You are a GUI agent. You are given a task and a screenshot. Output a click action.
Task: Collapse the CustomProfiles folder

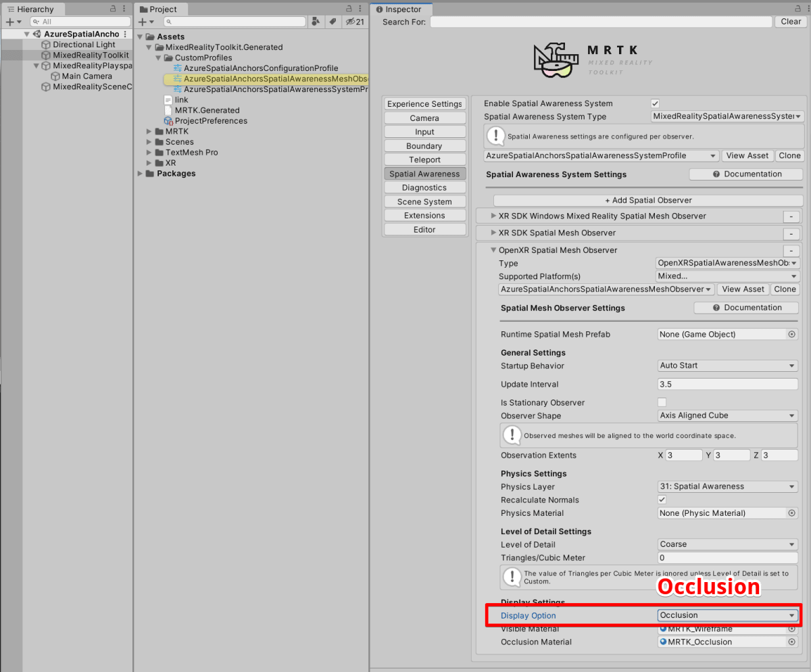tap(159, 57)
